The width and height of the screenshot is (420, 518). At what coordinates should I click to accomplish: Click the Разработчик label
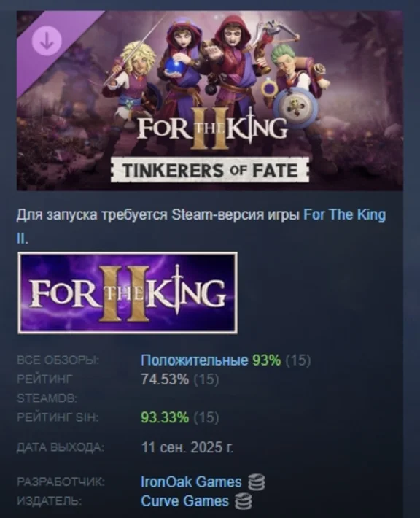click(61, 482)
